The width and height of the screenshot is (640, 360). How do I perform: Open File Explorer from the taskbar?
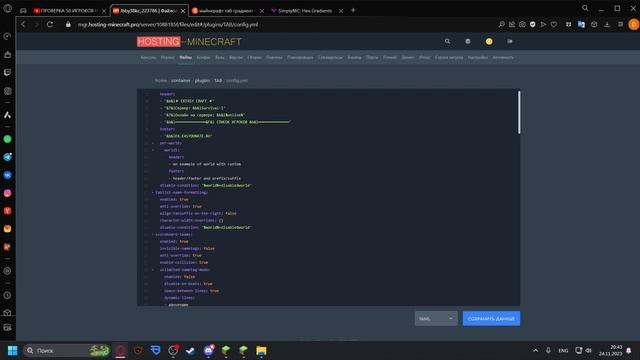pos(261,351)
